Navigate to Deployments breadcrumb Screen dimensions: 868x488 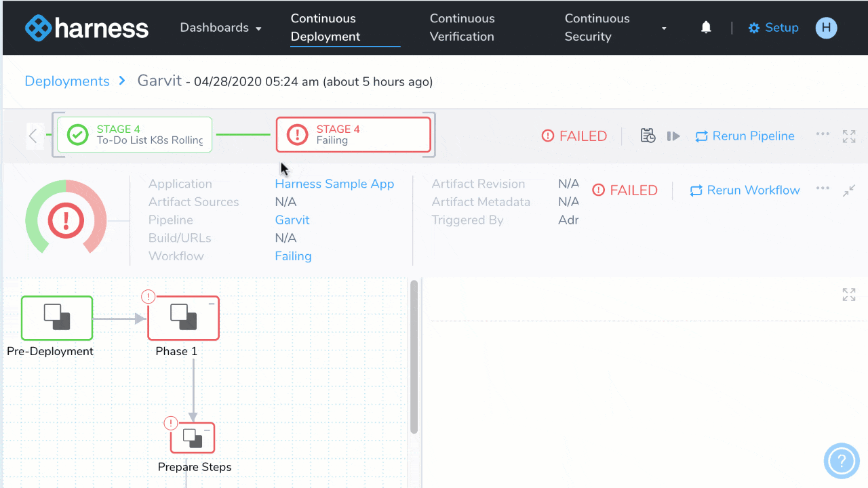[x=67, y=81]
